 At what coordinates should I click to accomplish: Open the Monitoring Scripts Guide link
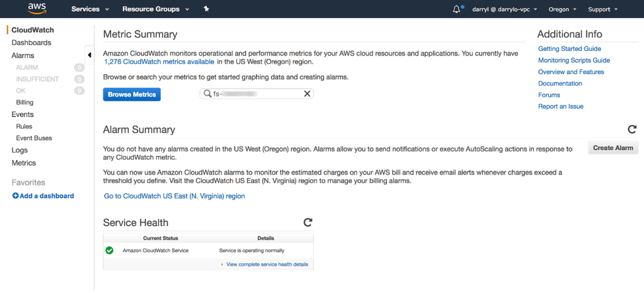coord(574,60)
